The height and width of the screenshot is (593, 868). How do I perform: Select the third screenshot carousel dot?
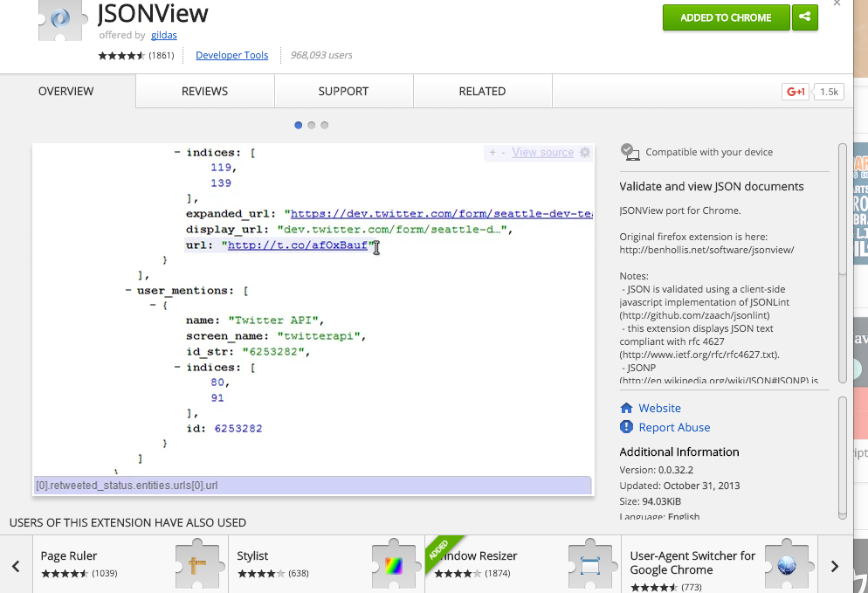(x=325, y=125)
